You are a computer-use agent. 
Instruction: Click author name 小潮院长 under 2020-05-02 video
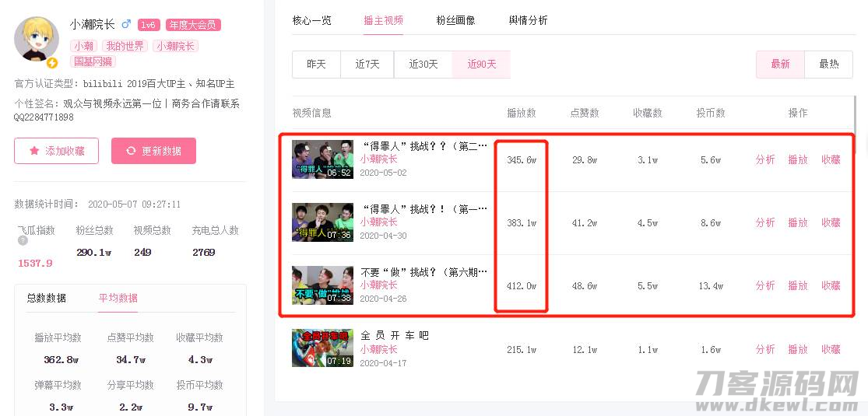(x=378, y=159)
